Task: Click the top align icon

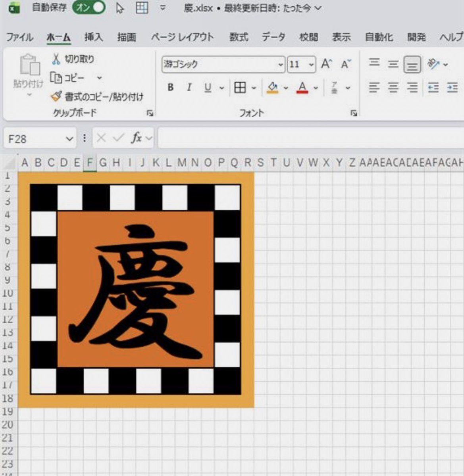Action: point(374,63)
